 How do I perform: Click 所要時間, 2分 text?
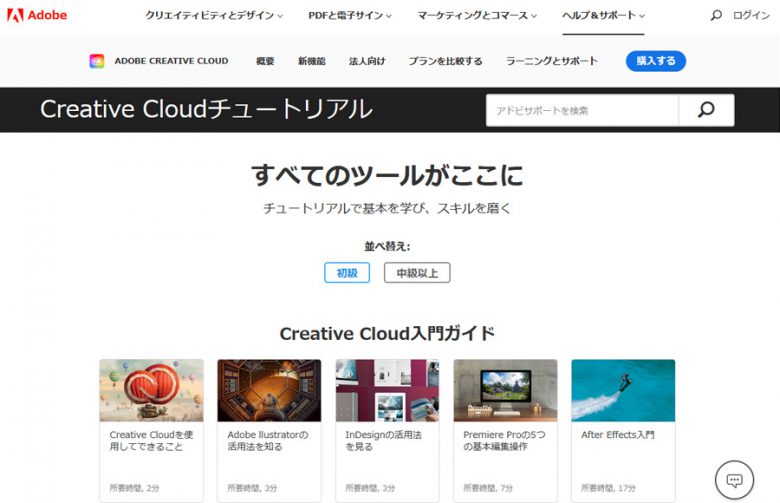pos(134,488)
